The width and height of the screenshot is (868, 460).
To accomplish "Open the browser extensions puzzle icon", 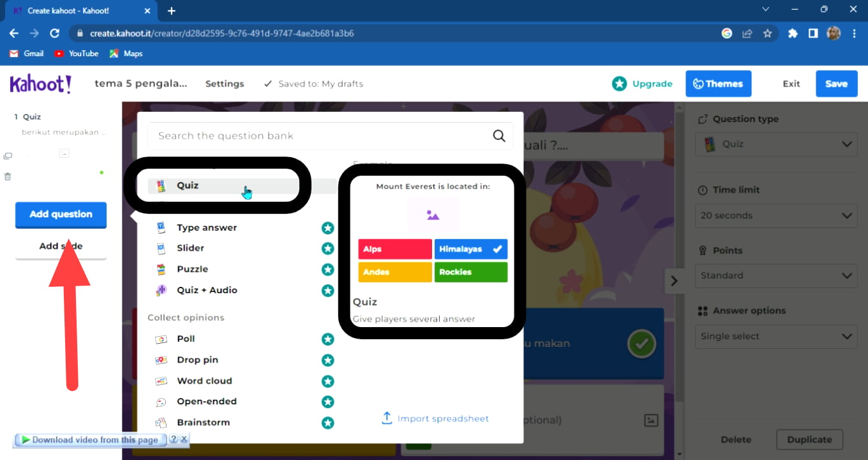I will [x=793, y=33].
